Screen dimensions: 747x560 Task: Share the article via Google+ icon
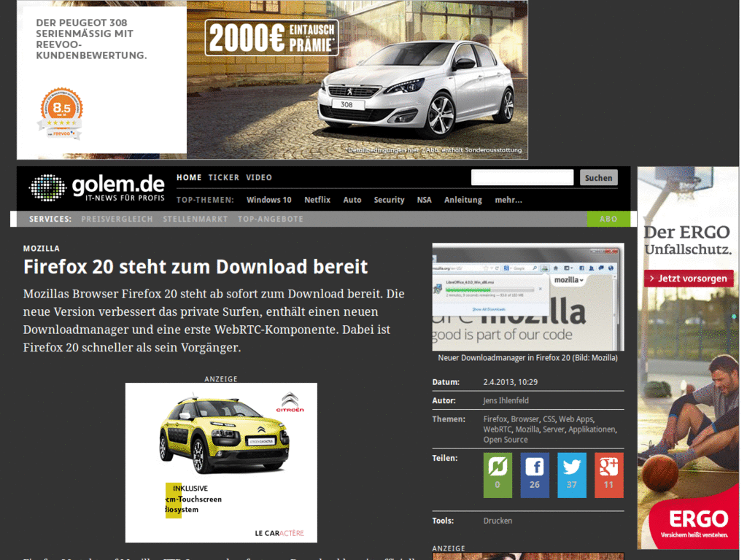click(x=609, y=475)
